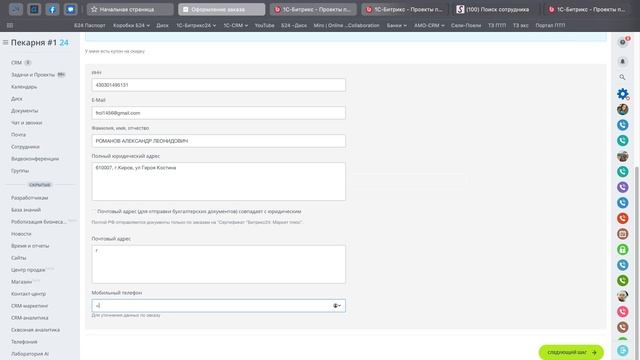Open notifications bell in right panel

622,61
